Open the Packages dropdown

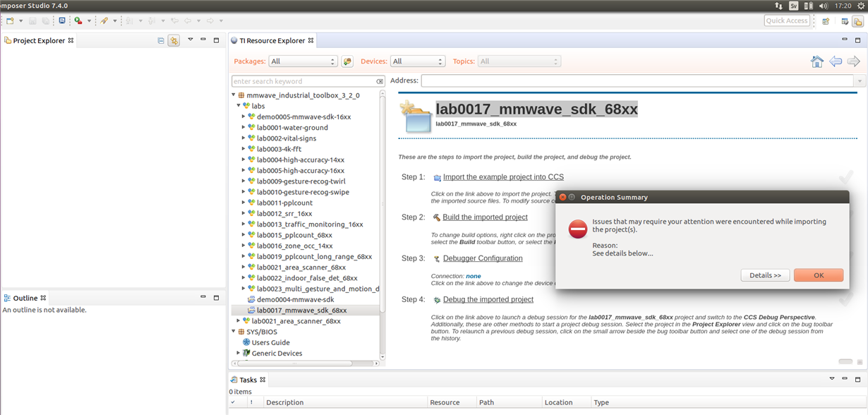pos(303,61)
